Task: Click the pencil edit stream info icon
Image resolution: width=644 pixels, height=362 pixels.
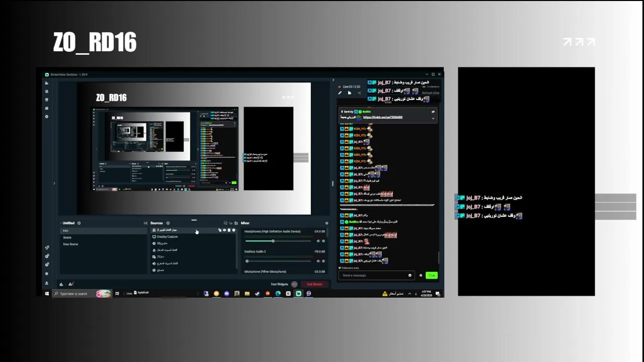Action: pyautogui.click(x=340, y=93)
